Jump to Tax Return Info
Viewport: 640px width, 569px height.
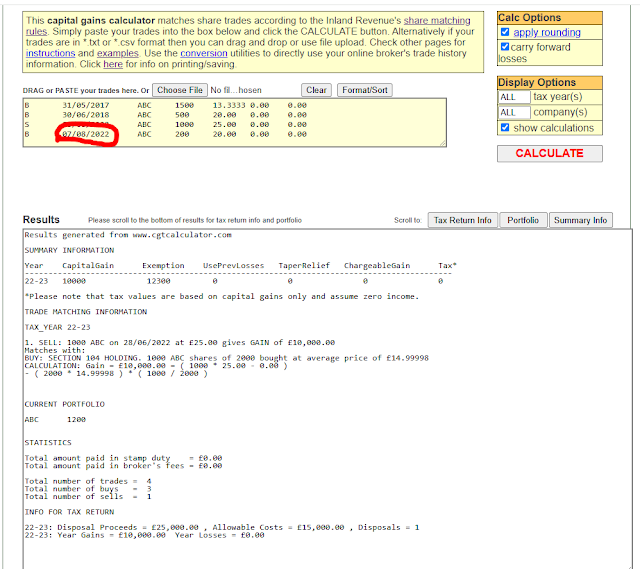click(x=462, y=220)
